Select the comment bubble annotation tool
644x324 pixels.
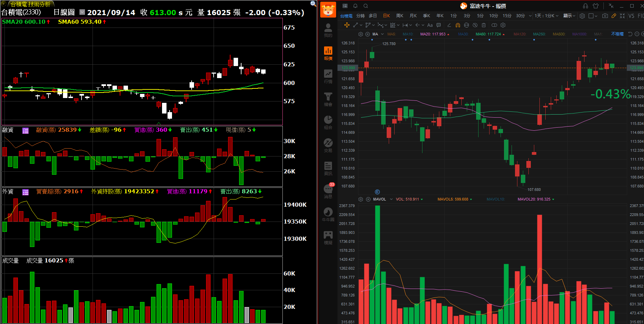[439, 25]
